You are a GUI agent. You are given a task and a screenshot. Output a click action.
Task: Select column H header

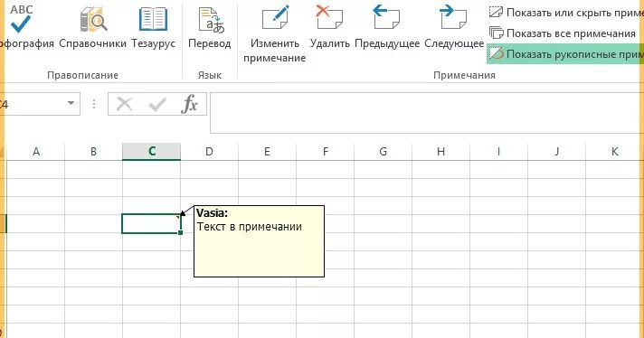click(441, 152)
